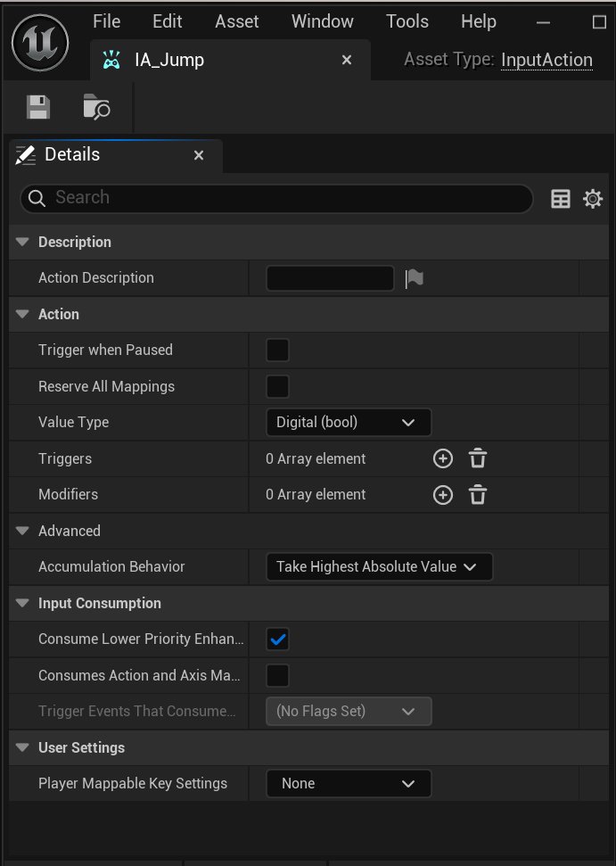Click the InputAction asset type link
The image size is (616, 866).
tap(546, 60)
